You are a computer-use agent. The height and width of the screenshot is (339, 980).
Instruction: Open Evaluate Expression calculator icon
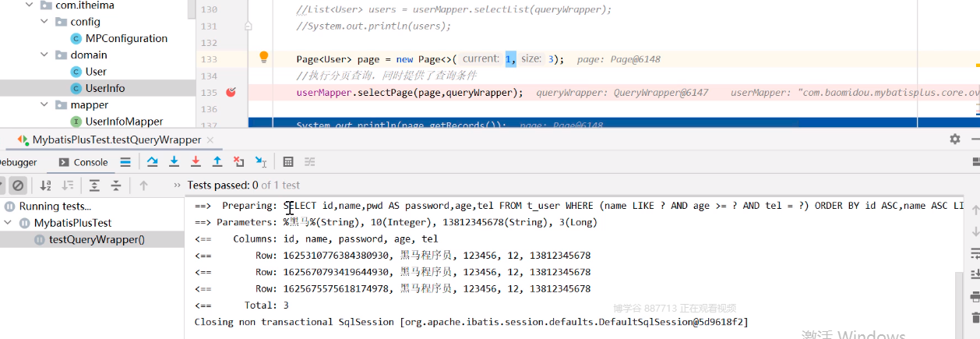[288, 162]
